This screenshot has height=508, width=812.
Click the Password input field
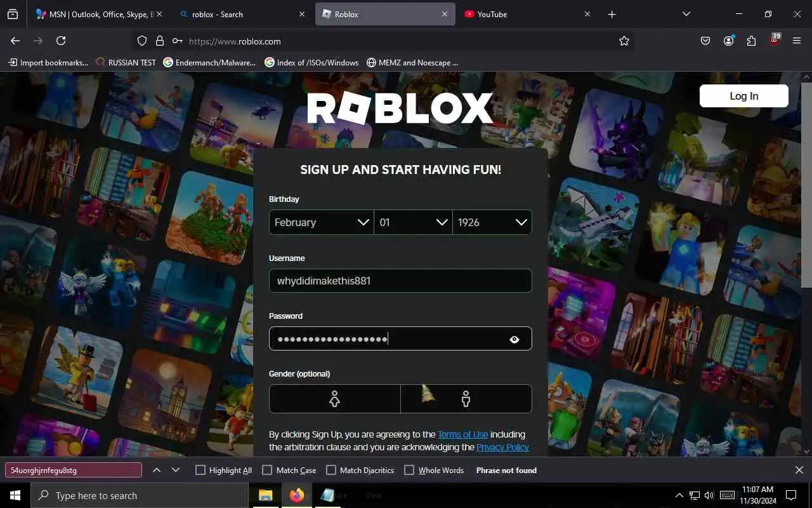click(x=400, y=338)
